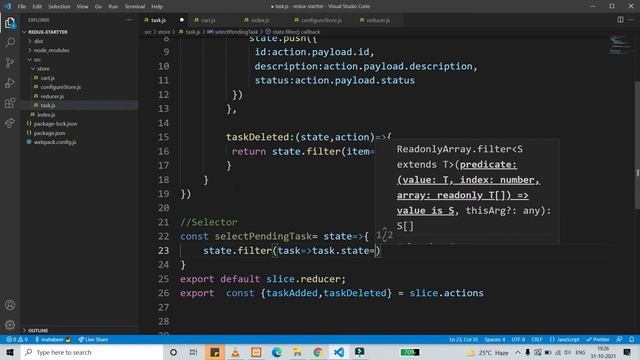Open the Manage gear icon

10,325
